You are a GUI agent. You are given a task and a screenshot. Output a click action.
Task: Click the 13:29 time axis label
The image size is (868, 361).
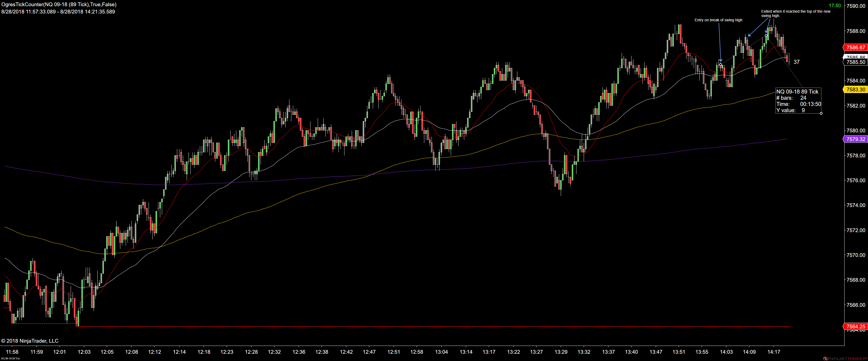coord(561,352)
